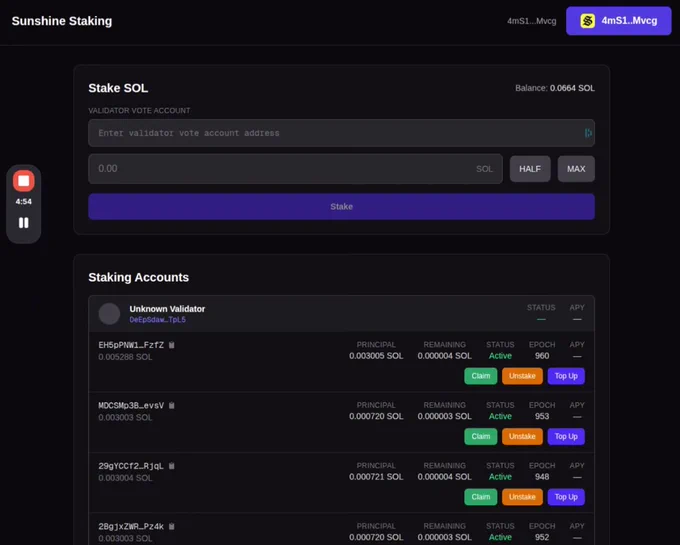This screenshot has width=680, height=545.
Task: Copy the MDCSMp3B…evsV stake address
Action: pyautogui.click(x=172, y=405)
